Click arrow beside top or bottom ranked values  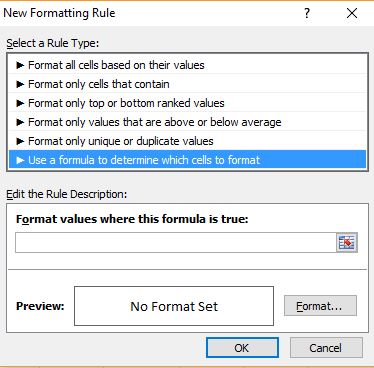pyautogui.click(x=20, y=103)
